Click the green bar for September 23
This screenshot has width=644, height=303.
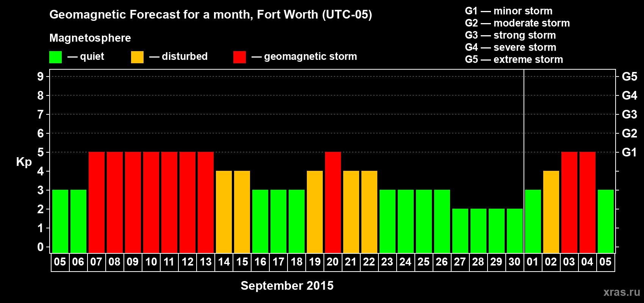pyautogui.click(x=388, y=221)
